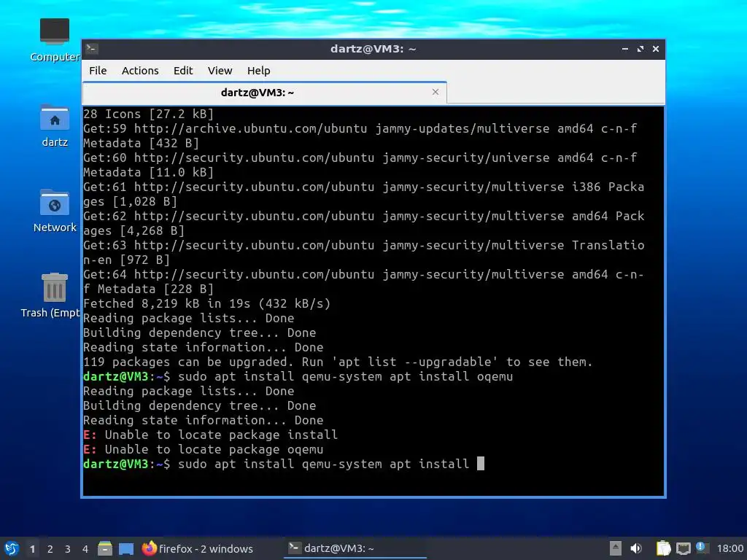Close the terminal window
The height and width of the screenshot is (560, 747).
coord(656,49)
